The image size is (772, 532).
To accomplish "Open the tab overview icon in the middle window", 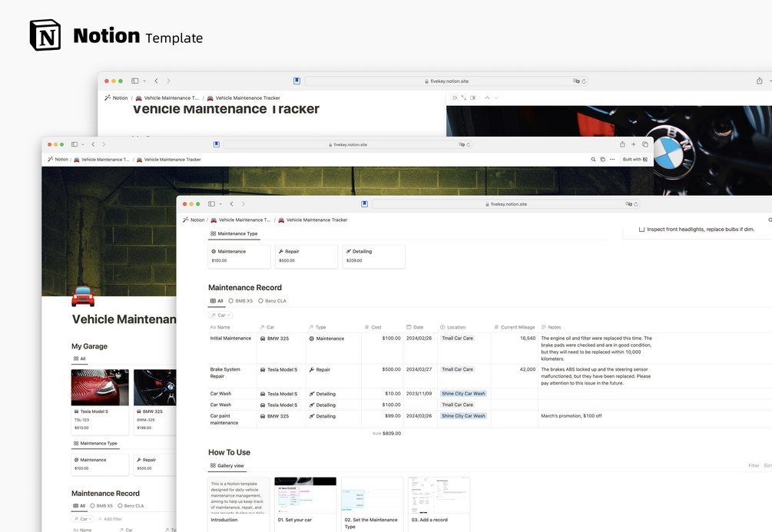I will point(645,144).
